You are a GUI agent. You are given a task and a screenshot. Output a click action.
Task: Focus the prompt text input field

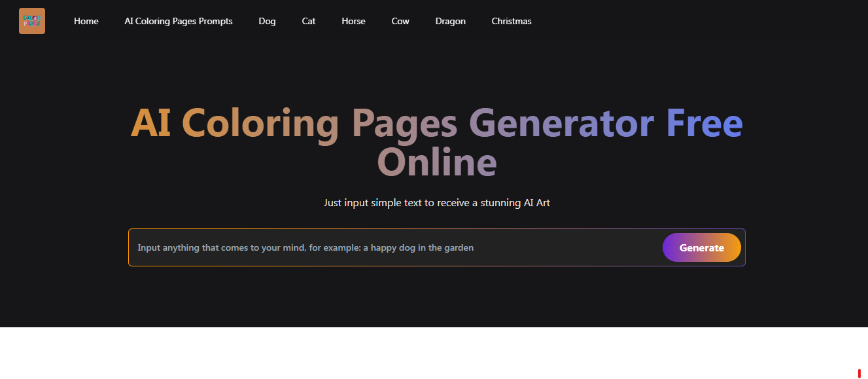click(x=392, y=247)
